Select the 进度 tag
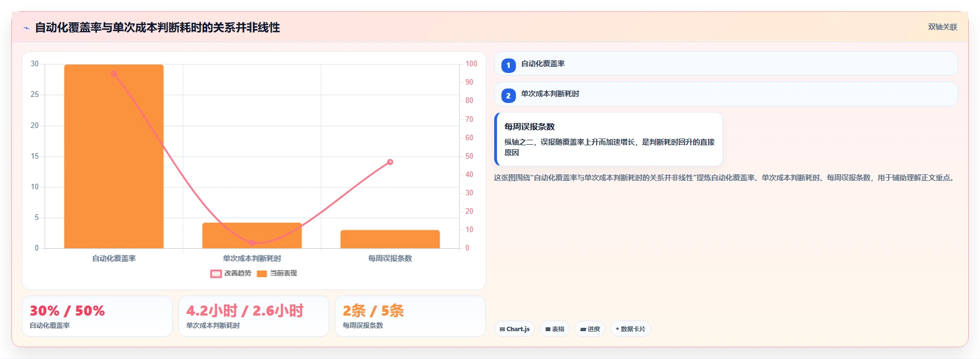Viewport: 980px width, 359px height. click(590, 329)
